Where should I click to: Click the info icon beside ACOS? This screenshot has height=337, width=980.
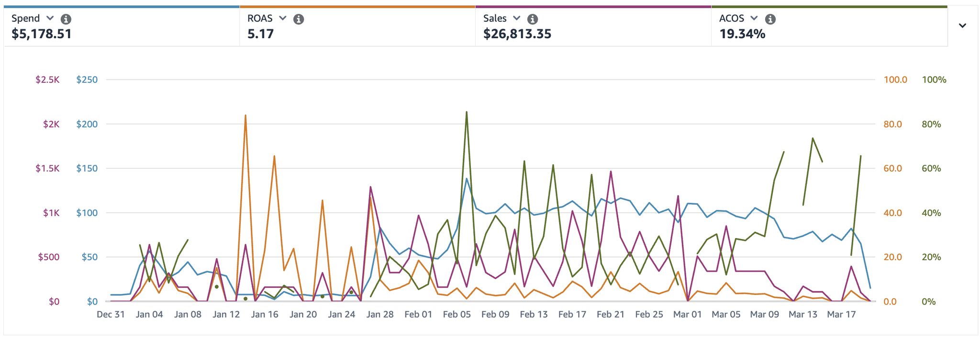(770, 19)
